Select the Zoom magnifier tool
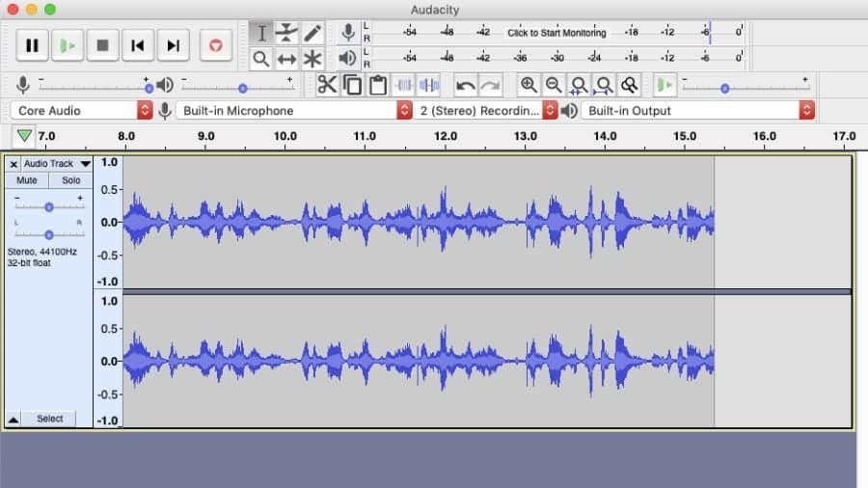Screen dimensions: 868x488 click(260, 59)
